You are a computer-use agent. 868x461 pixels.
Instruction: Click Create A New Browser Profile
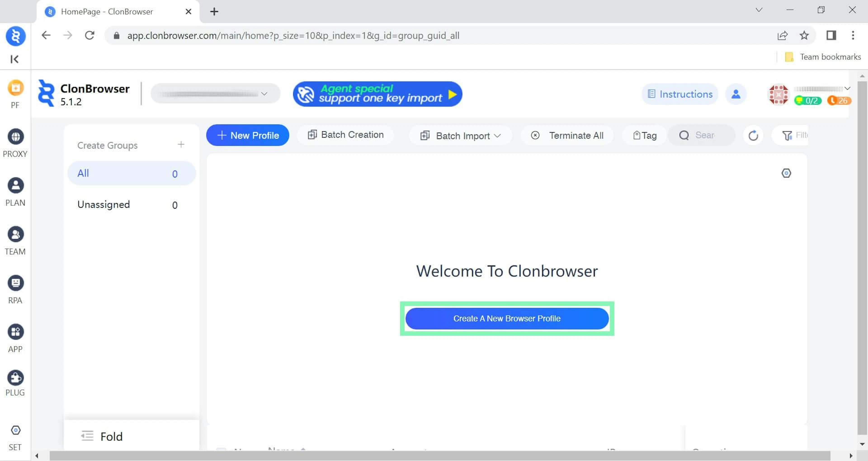coord(507,318)
